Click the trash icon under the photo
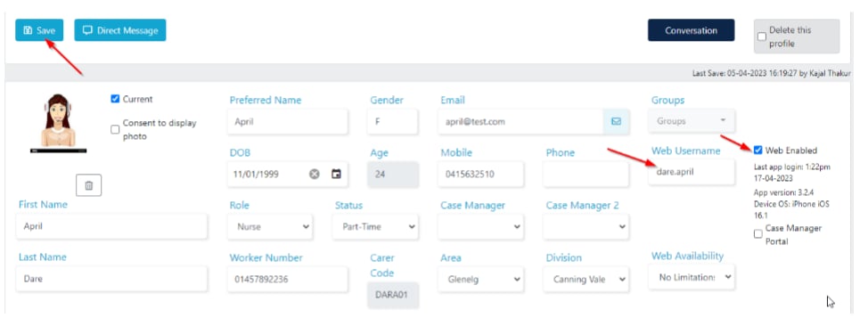Image resolution: width=868 pixels, height=334 pixels. [x=88, y=186]
